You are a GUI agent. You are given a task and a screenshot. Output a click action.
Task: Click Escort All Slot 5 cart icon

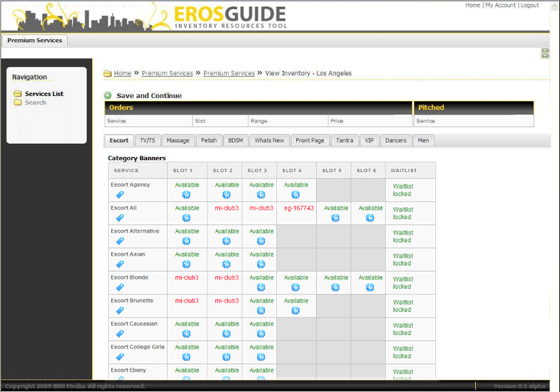pyautogui.click(x=335, y=218)
